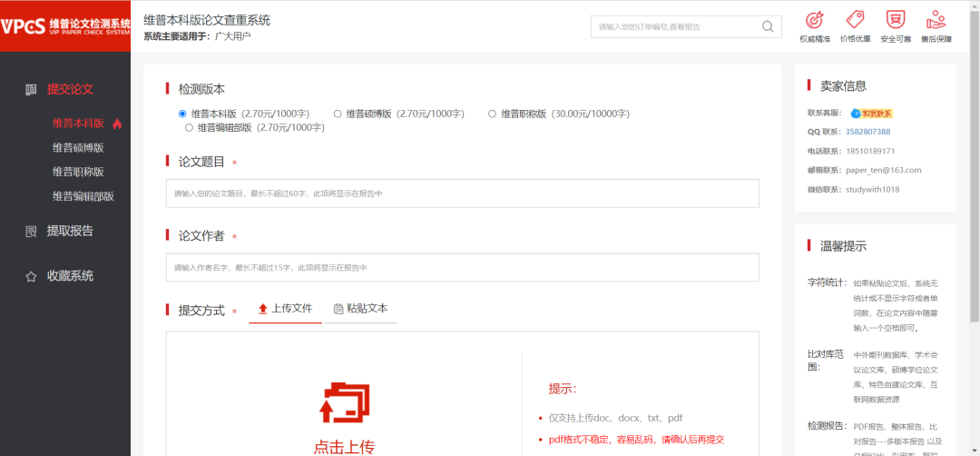Click the 维普本科版论文查重系统 title
This screenshot has width=980, height=456.
[207, 20]
